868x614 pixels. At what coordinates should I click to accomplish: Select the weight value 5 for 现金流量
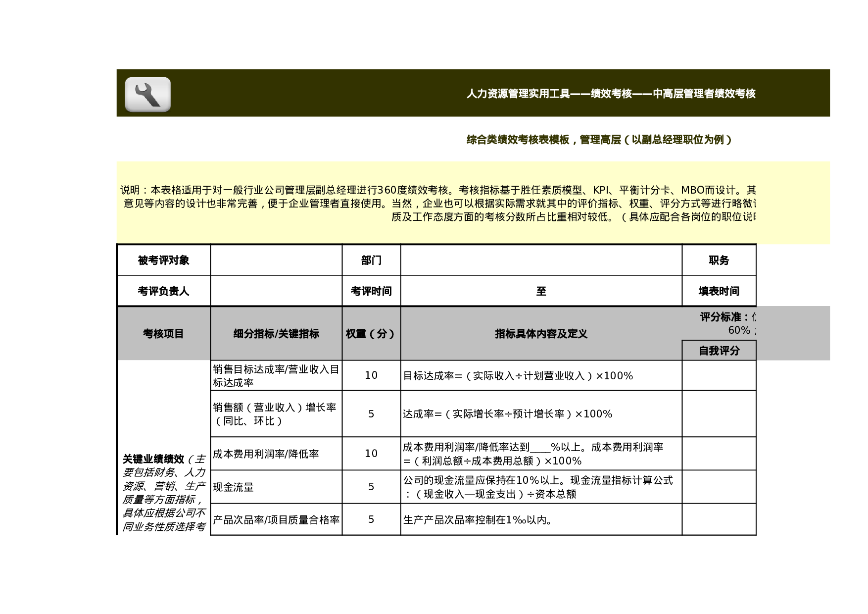click(x=370, y=487)
